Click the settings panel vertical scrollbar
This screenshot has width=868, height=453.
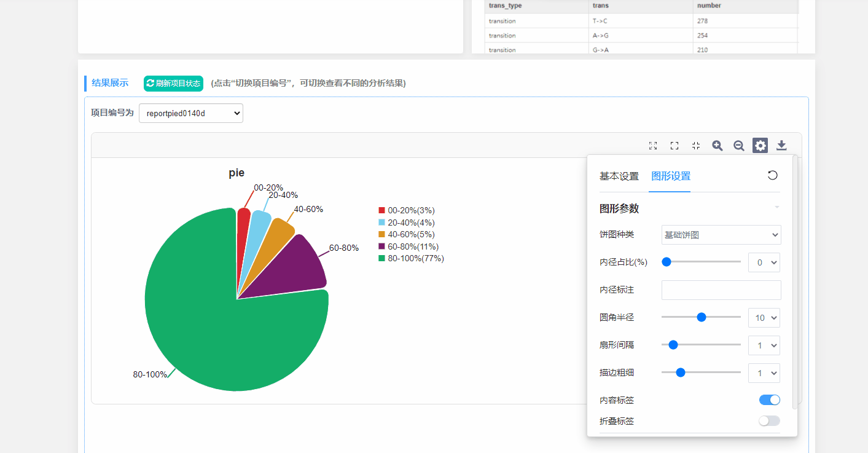(x=795, y=283)
